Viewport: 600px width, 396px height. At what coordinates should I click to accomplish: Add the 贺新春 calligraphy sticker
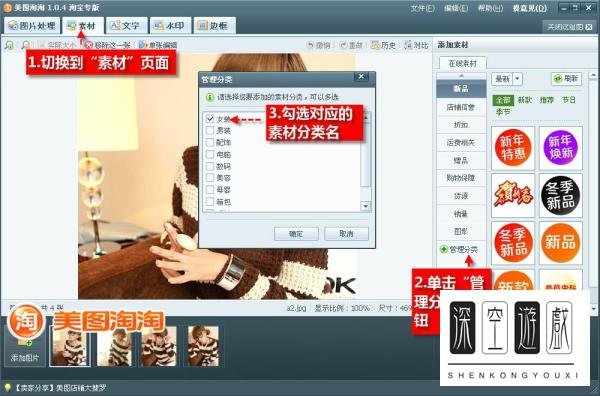click(513, 195)
